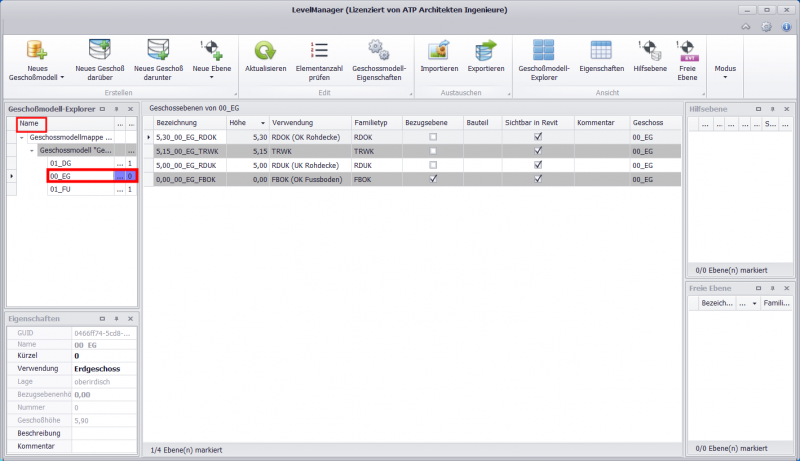Sort by the Verwendung column header
This screenshot has width=800, height=461.
[310, 123]
